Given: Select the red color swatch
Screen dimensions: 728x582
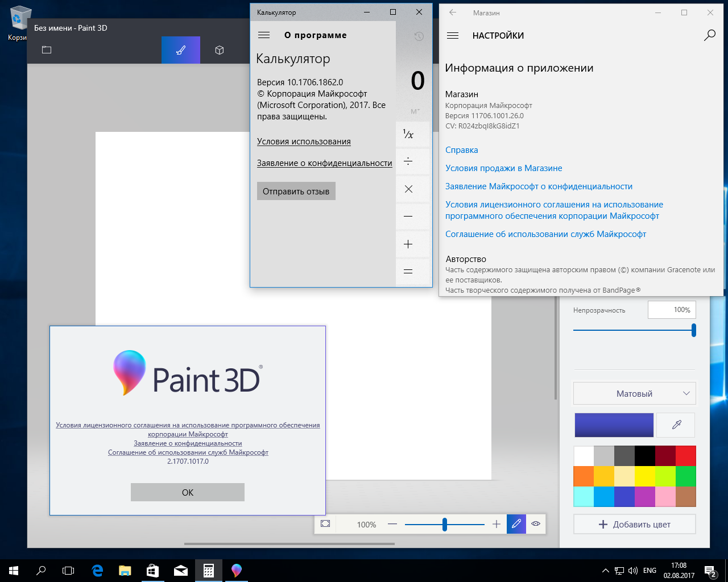Looking at the screenshot, I should [686, 456].
